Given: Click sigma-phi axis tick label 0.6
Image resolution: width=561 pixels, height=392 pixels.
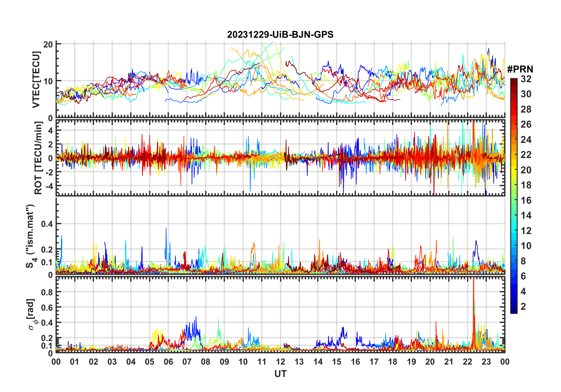Looking at the screenshot, I should 47,307.
